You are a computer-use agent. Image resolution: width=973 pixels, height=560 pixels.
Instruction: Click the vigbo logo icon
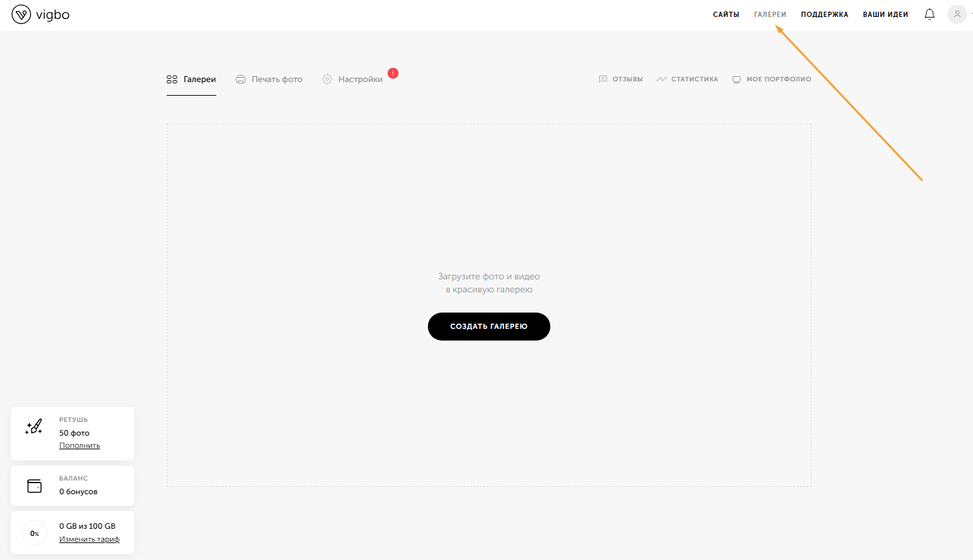click(x=21, y=14)
